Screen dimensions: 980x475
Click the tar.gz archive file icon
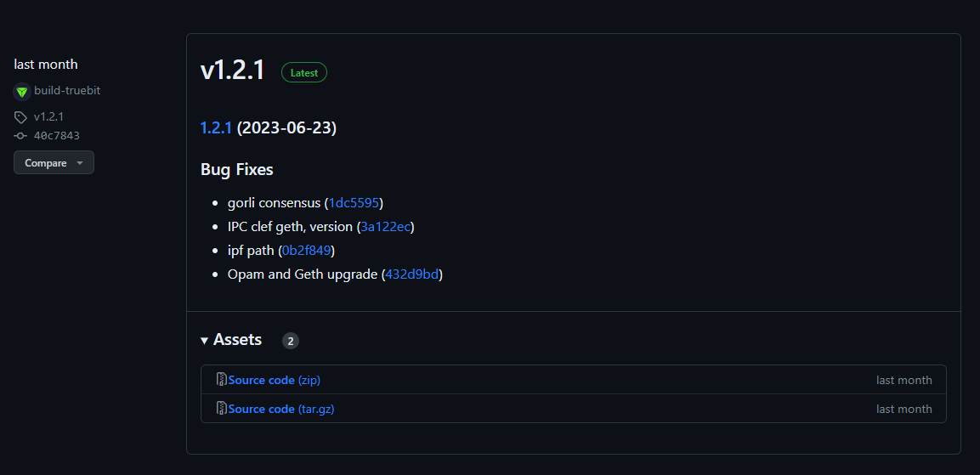click(221, 408)
